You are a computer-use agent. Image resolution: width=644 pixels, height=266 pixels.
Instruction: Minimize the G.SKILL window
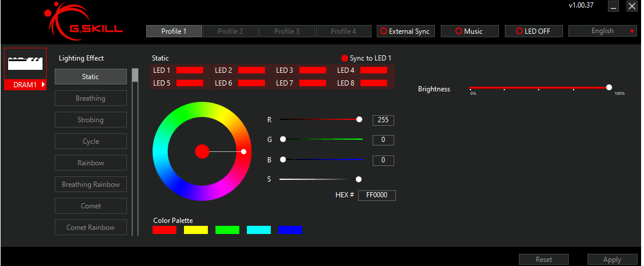[613, 6]
